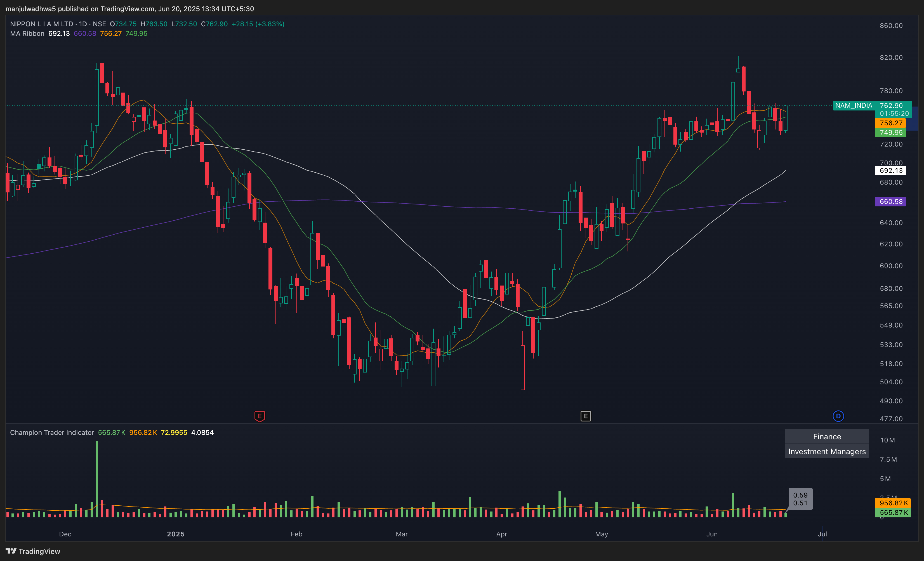Click the 820.00 price axis level
The width and height of the screenshot is (924, 561).
(891, 57)
